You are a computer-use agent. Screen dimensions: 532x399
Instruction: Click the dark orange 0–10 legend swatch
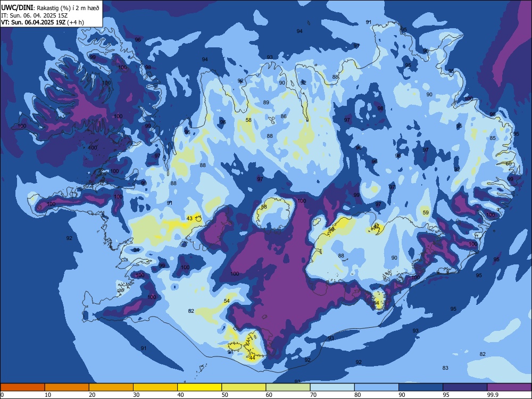(x=22, y=387)
